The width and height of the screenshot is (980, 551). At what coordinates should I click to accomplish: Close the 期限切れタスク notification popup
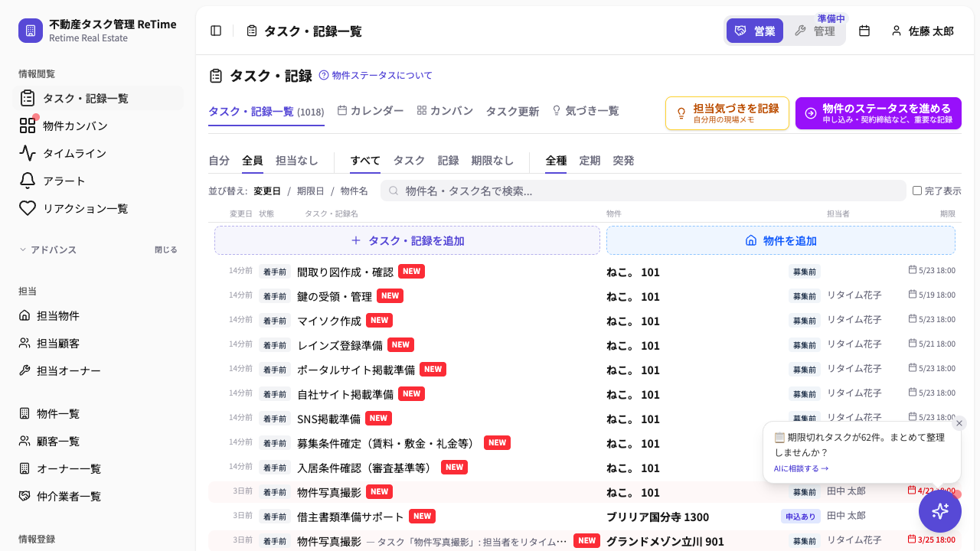(x=959, y=423)
